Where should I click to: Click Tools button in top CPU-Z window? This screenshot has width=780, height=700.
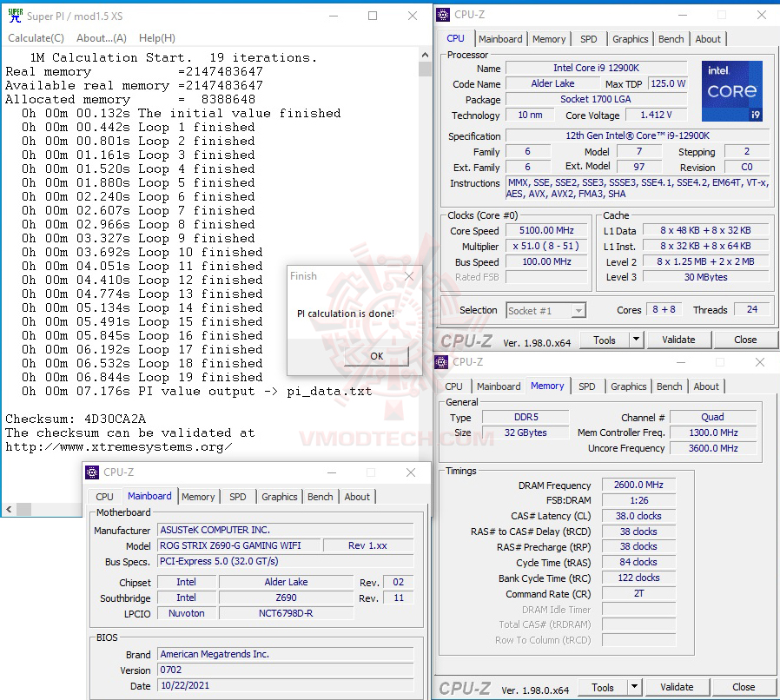pyautogui.click(x=605, y=340)
